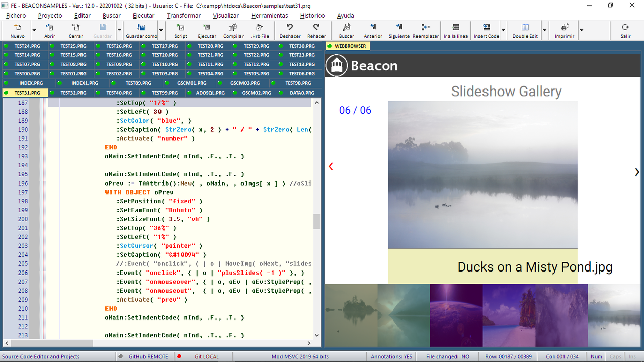Click the Caps indicator in status bar
644x362 pixels.
[x=615, y=356]
